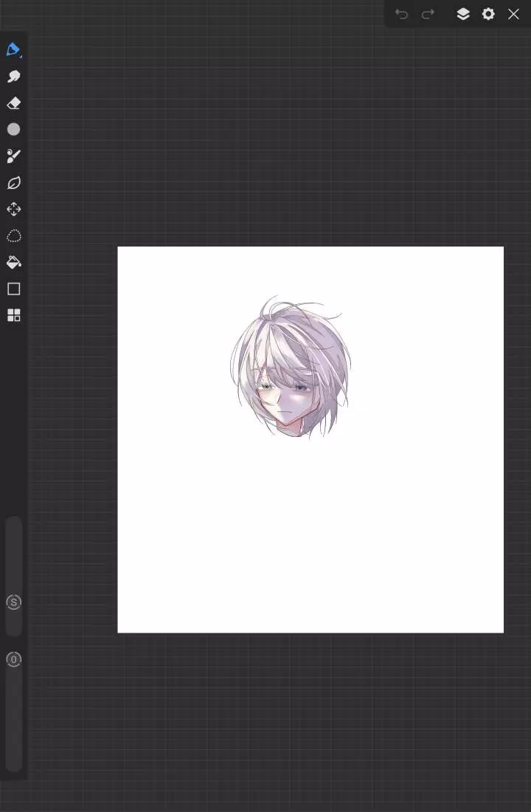The height and width of the screenshot is (812, 531).
Task: Select the leaf-shaped tool icon
Action: (x=13, y=183)
